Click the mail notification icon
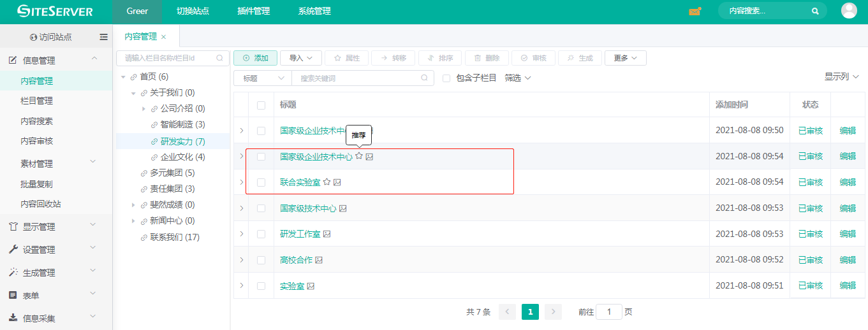The height and width of the screenshot is (330, 868). [695, 11]
